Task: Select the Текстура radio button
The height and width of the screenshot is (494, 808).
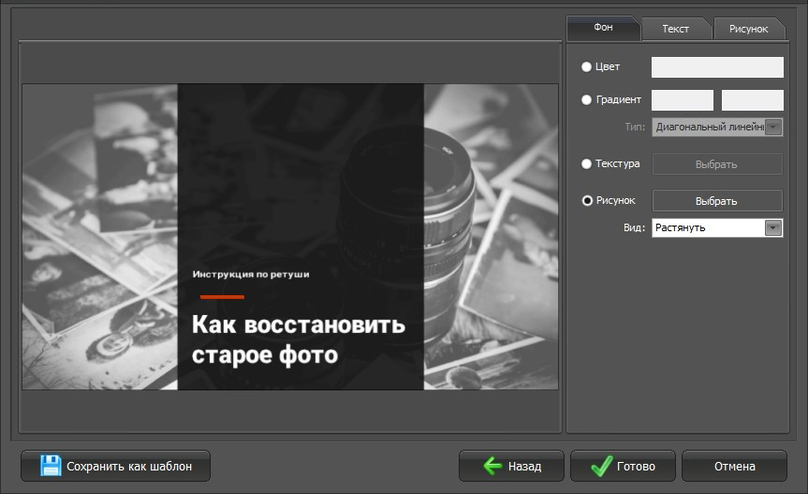Action: (x=586, y=164)
